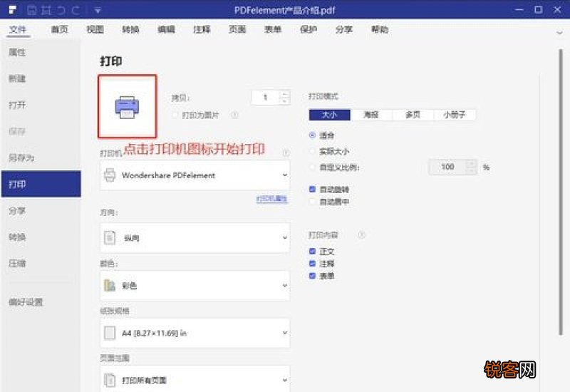570x392 pixels.
Task: Select 打开 in the file sidebar
Action: pos(41,105)
